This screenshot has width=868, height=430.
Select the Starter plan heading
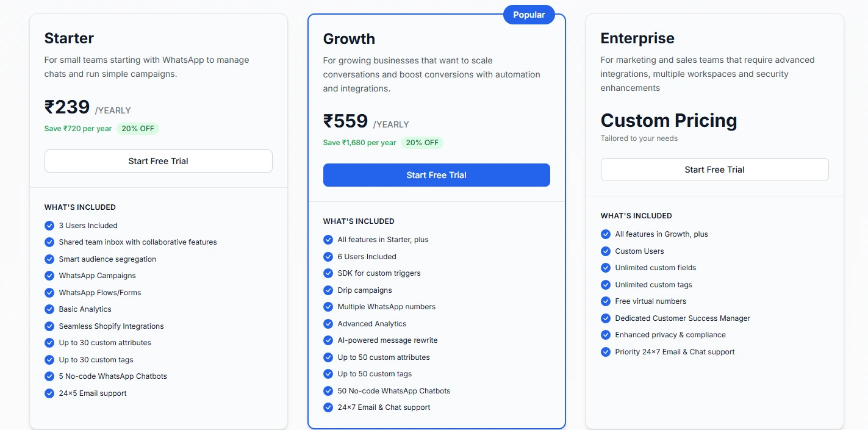(x=69, y=38)
